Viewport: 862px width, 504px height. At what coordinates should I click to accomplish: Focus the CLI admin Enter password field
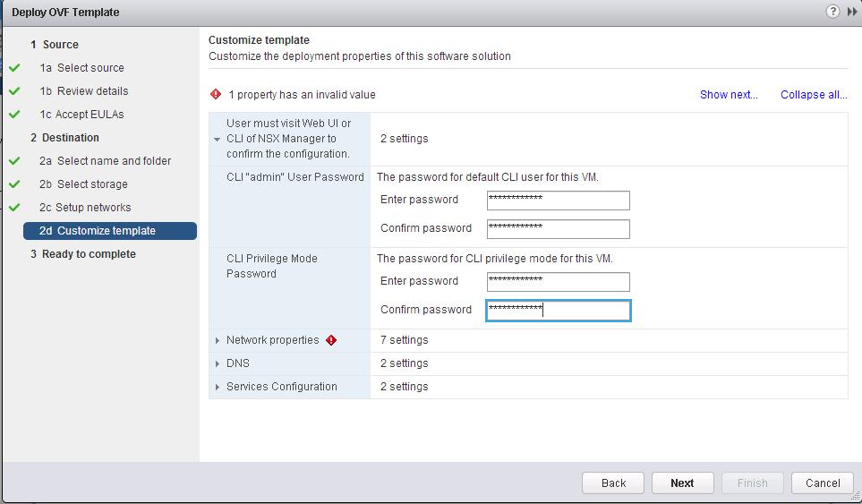click(x=558, y=201)
